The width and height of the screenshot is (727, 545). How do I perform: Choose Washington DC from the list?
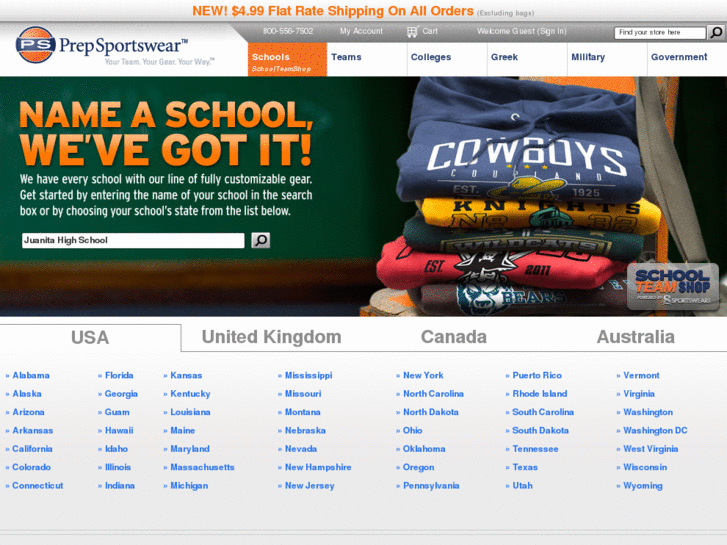point(655,430)
